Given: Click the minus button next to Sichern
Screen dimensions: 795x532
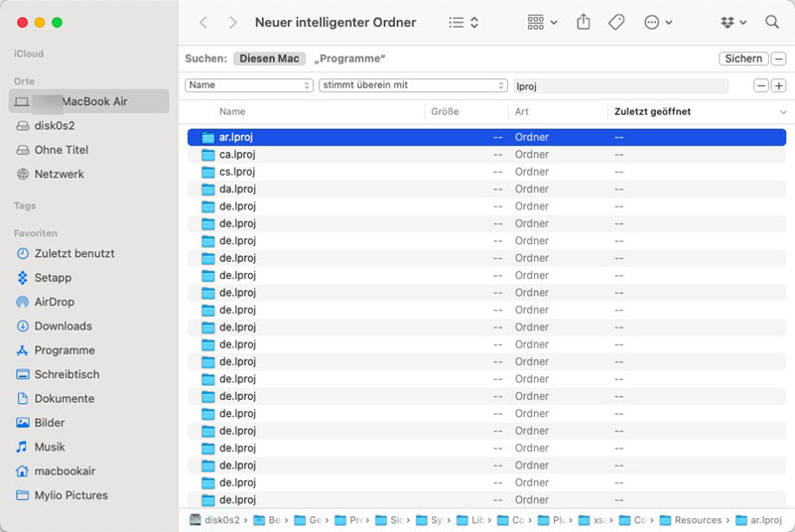Looking at the screenshot, I should pos(779,59).
